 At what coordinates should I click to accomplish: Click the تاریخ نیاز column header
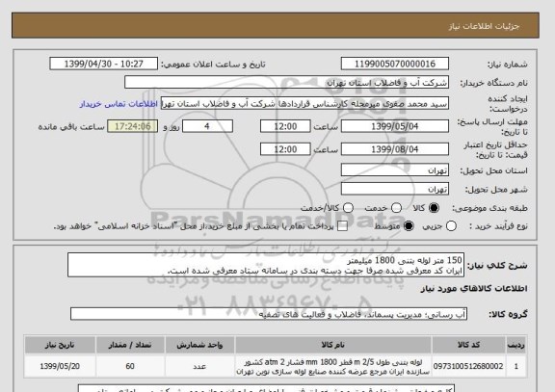click(60, 345)
